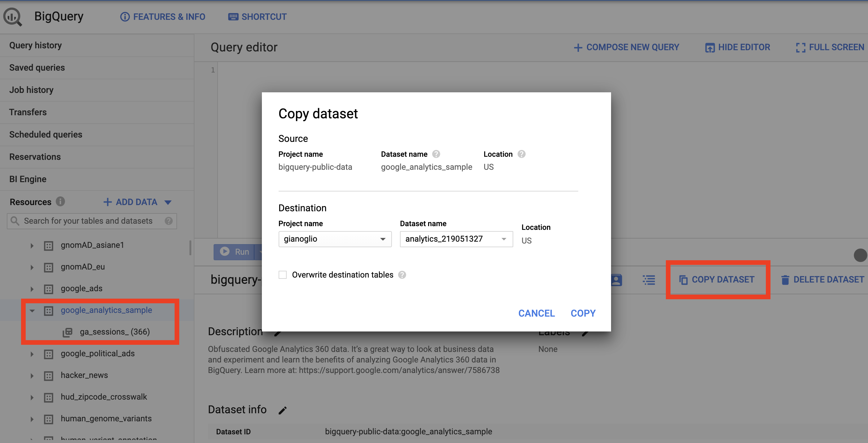Open Query history
This screenshot has width=868, height=443.
[35, 45]
